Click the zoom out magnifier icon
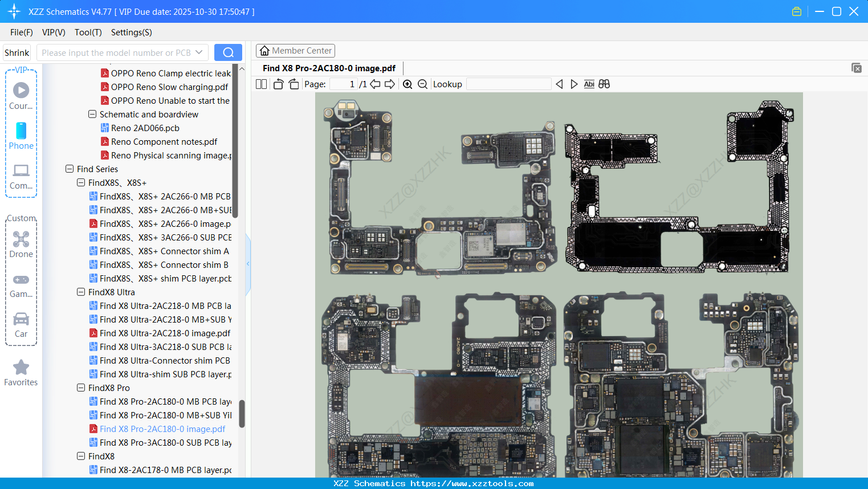Screen dimensions: 868x489 click(x=422, y=84)
